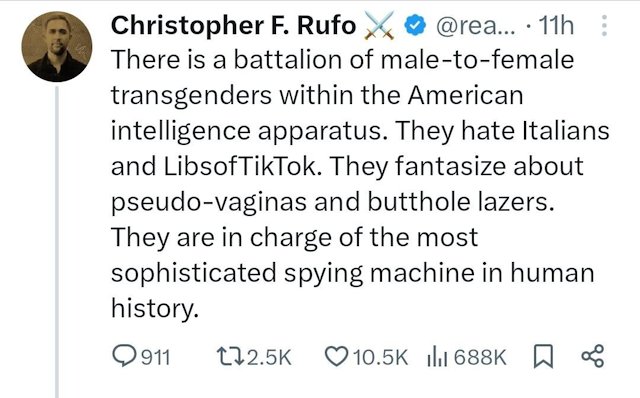This screenshot has width=640, height=398.
Task: Click the Christopher F. Rufo display name
Action: coord(233,26)
